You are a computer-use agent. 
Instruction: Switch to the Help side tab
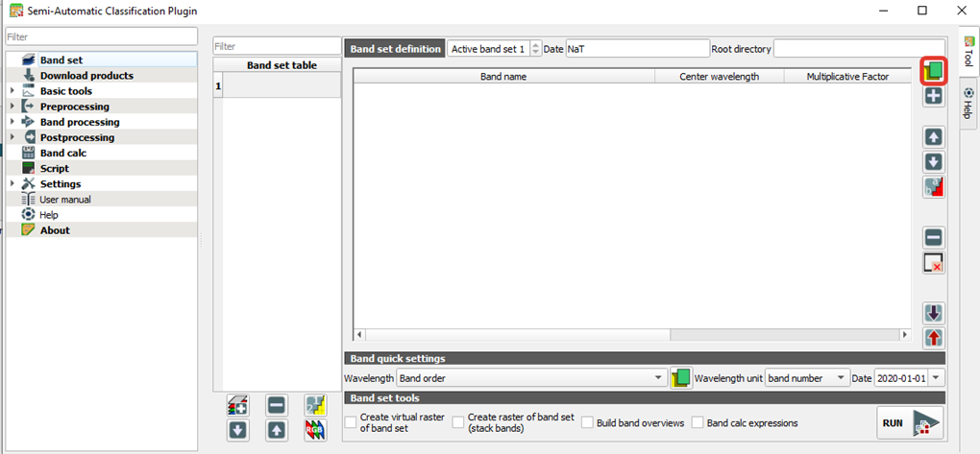[x=968, y=104]
